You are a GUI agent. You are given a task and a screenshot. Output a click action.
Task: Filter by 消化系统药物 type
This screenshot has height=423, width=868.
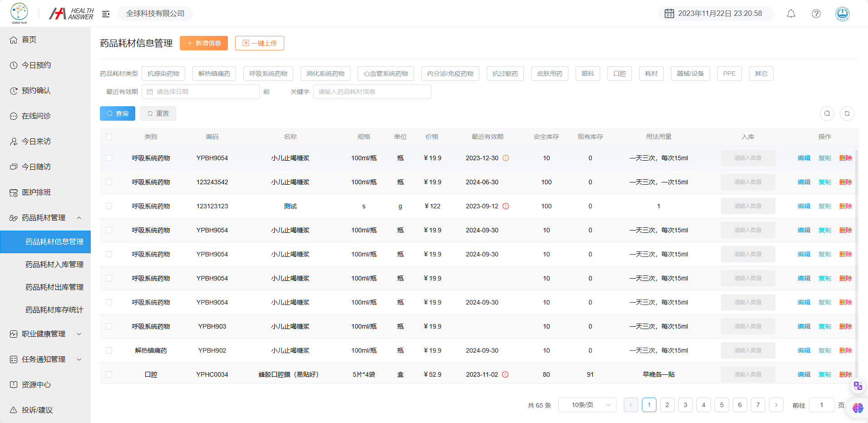pos(325,74)
